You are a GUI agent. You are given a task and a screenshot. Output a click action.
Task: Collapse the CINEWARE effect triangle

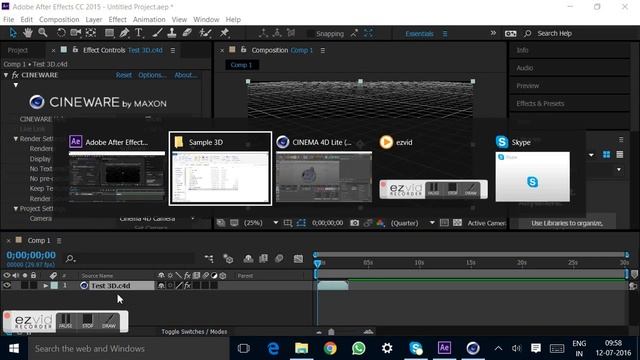point(6,75)
